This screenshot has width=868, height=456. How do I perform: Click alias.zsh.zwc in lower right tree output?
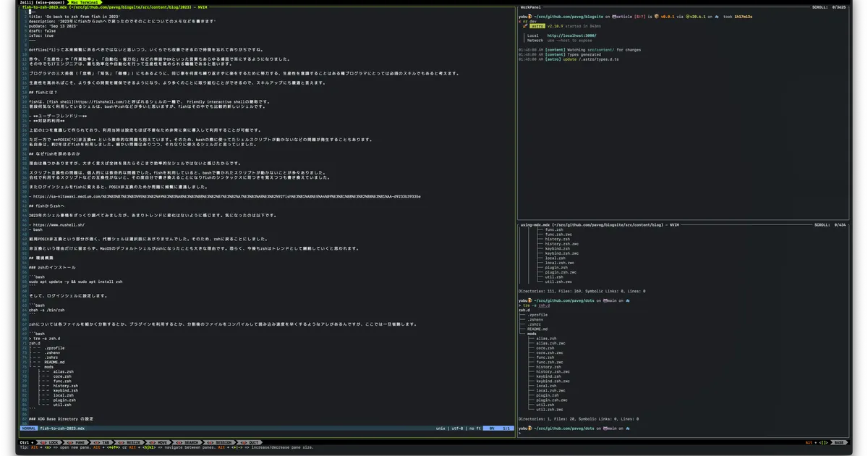(550, 343)
